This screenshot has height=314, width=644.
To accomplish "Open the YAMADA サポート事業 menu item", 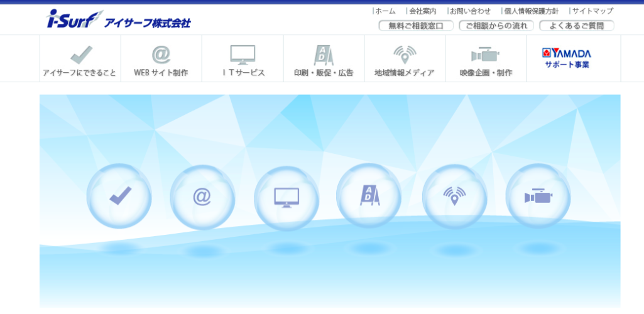I will 567,58.
